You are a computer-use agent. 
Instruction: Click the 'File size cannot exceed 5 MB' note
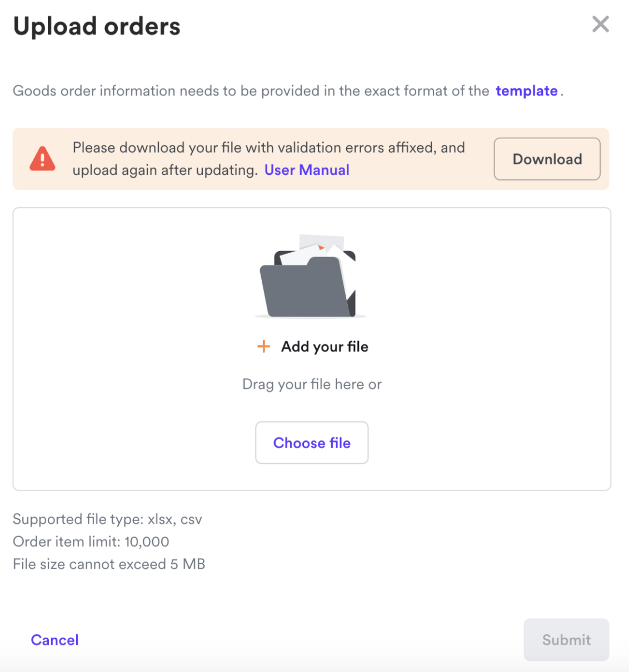[109, 564]
